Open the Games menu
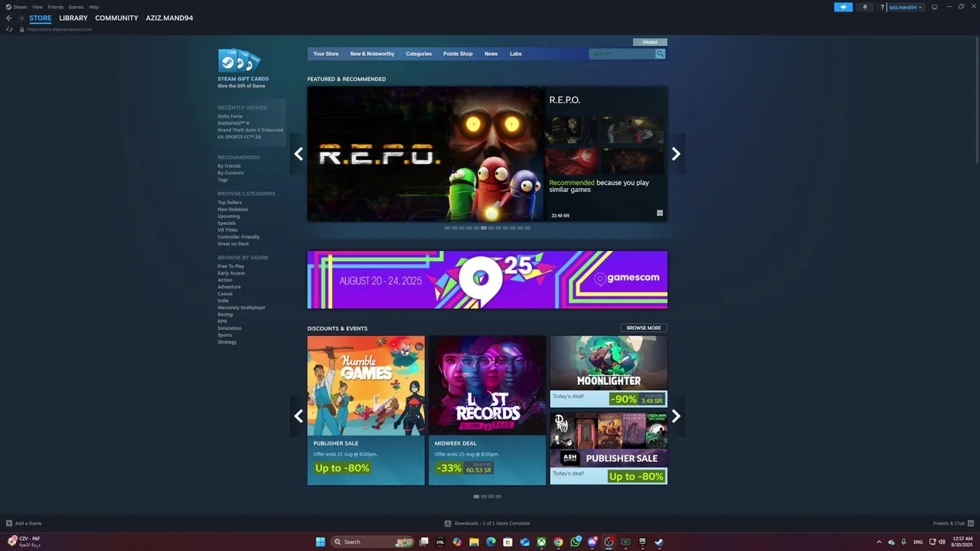This screenshot has width=980, height=551. pyautogui.click(x=76, y=7)
